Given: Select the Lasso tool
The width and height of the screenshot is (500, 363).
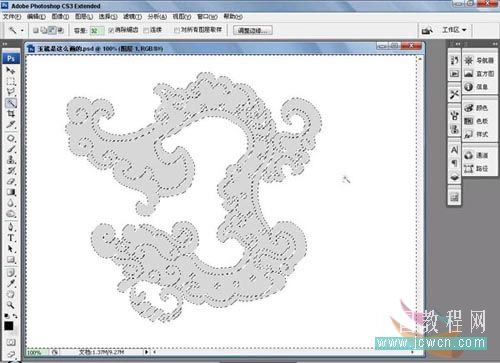Looking at the screenshot, I should point(11,92).
